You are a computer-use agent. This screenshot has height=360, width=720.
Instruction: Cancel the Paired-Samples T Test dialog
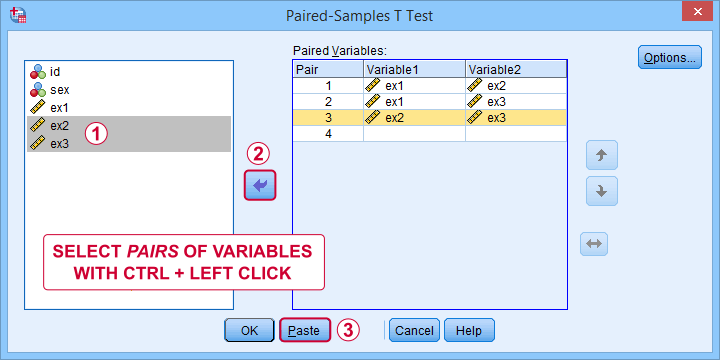coord(414,331)
